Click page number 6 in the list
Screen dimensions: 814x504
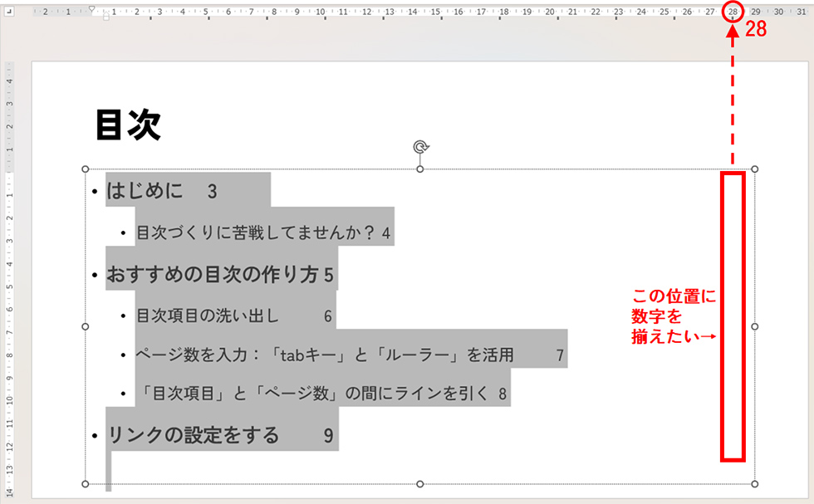[327, 316]
